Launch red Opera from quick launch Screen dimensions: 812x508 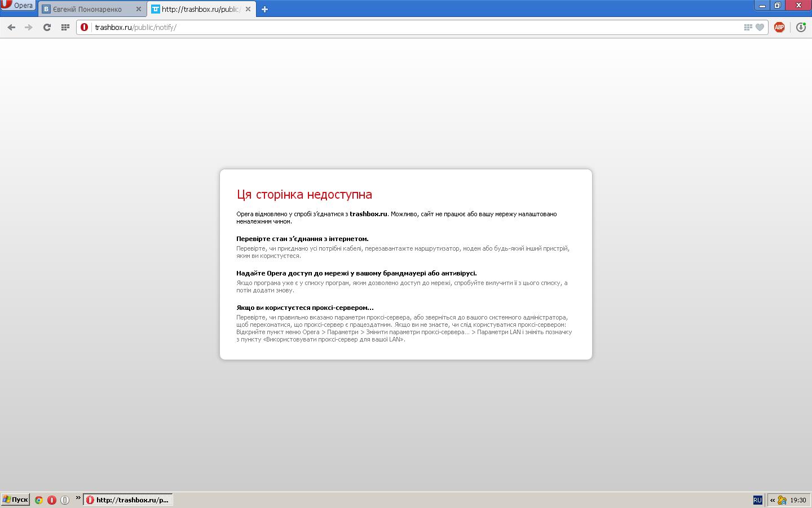coord(52,500)
